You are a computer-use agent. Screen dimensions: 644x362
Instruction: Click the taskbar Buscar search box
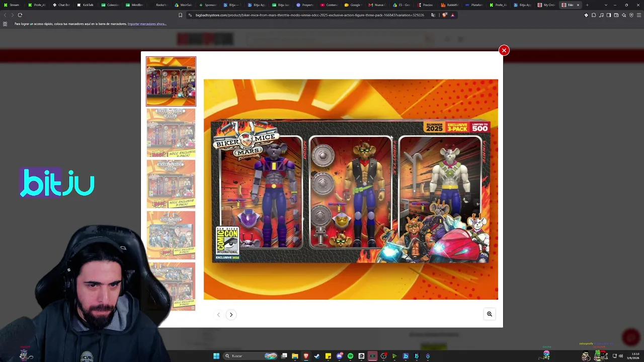point(250,356)
